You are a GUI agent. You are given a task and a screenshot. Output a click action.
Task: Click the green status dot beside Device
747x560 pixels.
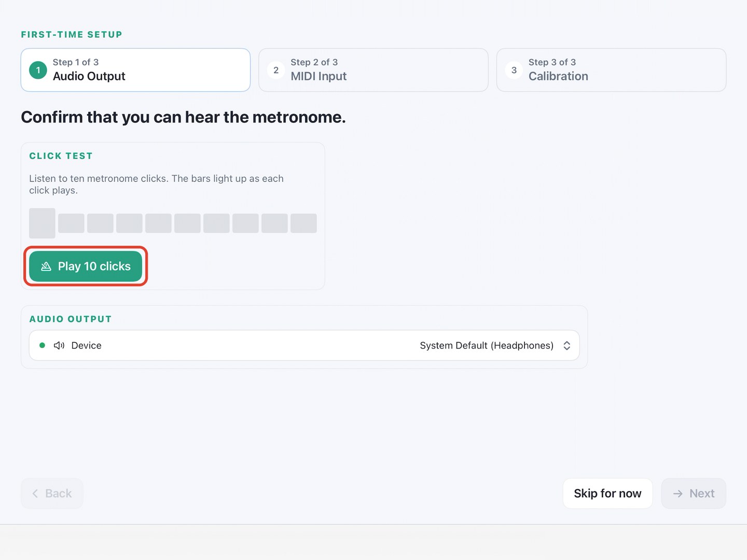43,345
